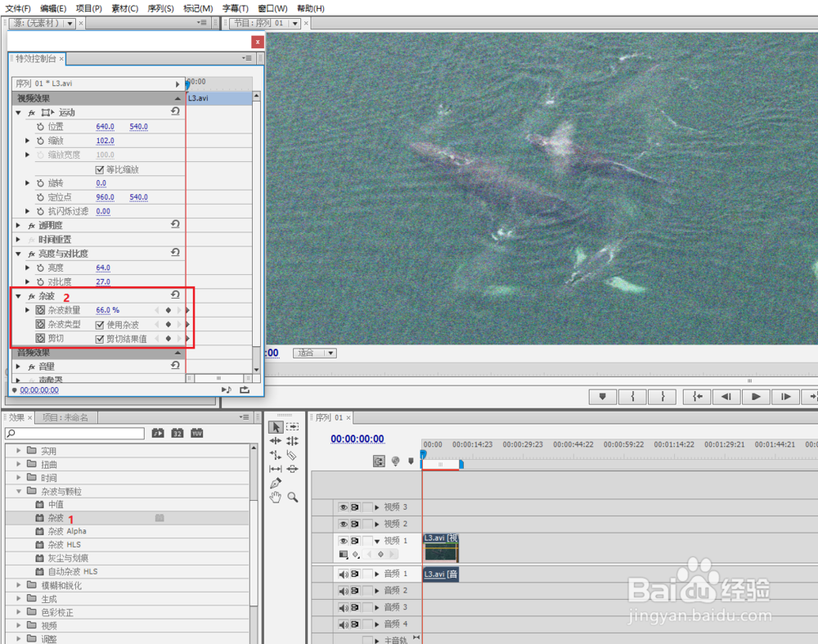Play the program monitor
Image resolution: width=818 pixels, height=644 pixels.
click(x=756, y=397)
